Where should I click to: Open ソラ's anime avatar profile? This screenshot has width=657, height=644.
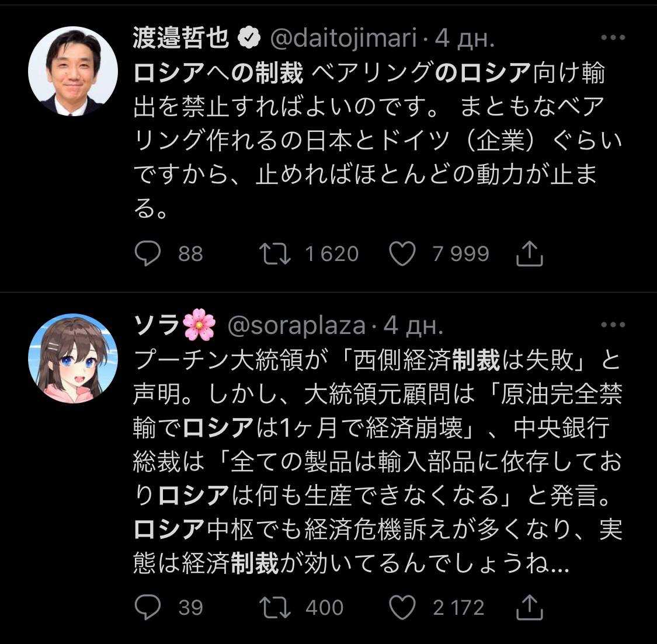[73, 357]
